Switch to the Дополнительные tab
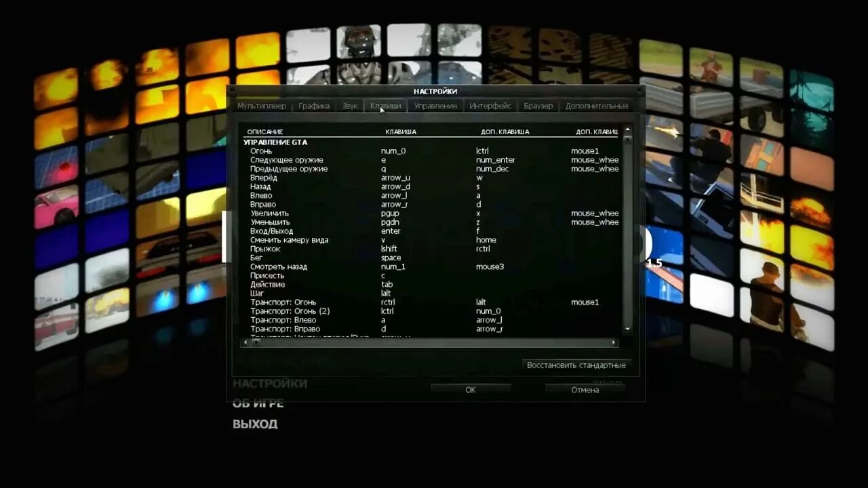Viewport: 868px width, 488px height. click(x=597, y=106)
